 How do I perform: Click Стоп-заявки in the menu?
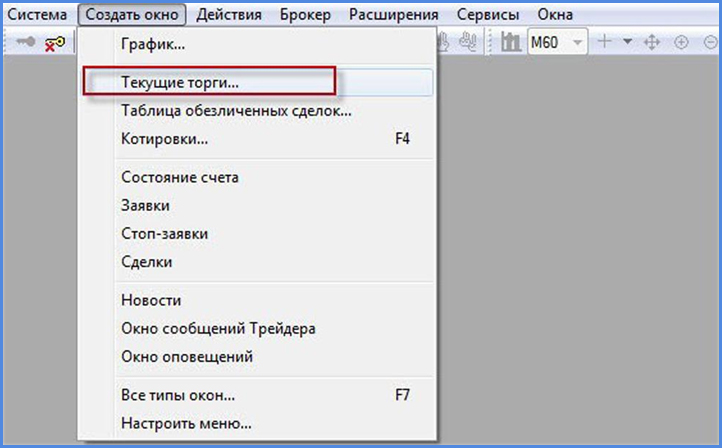pos(165,233)
